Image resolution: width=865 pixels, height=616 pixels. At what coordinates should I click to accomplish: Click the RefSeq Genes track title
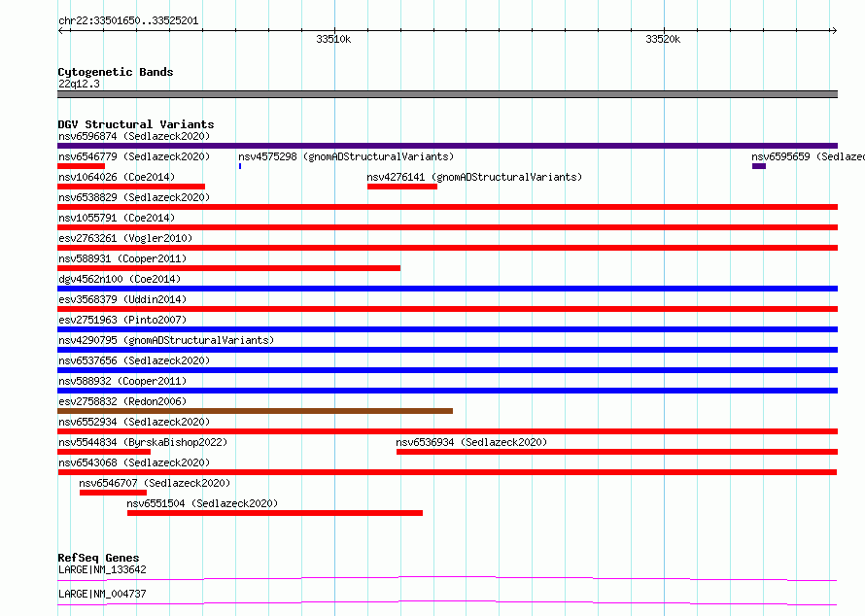(x=98, y=558)
